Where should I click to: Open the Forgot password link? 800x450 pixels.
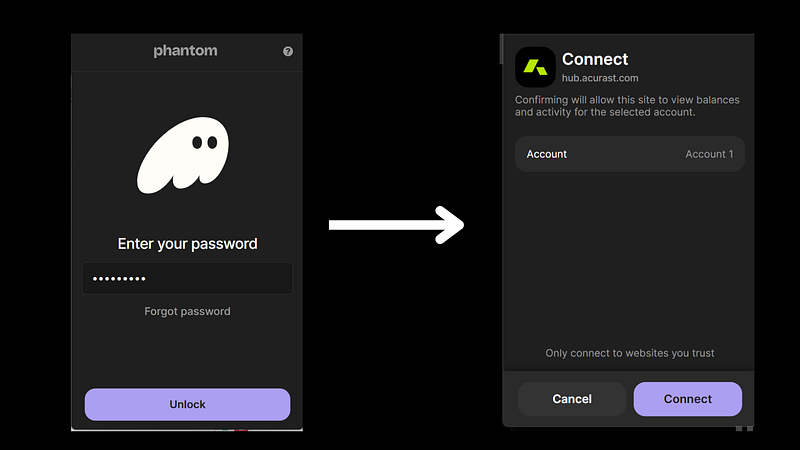pyautogui.click(x=187, y=311)
